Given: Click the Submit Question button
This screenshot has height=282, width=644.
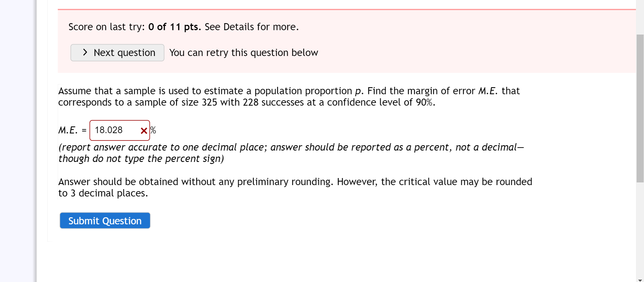Looking at the screenshot, I should click(105, 220).
